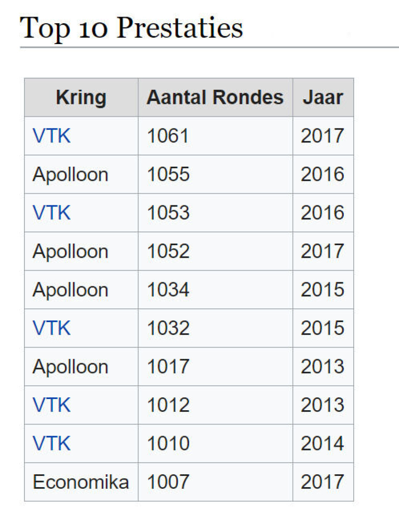399x532 pixels.
Task: Select the 1007 rounds cell
Action: tap(168, 482)
